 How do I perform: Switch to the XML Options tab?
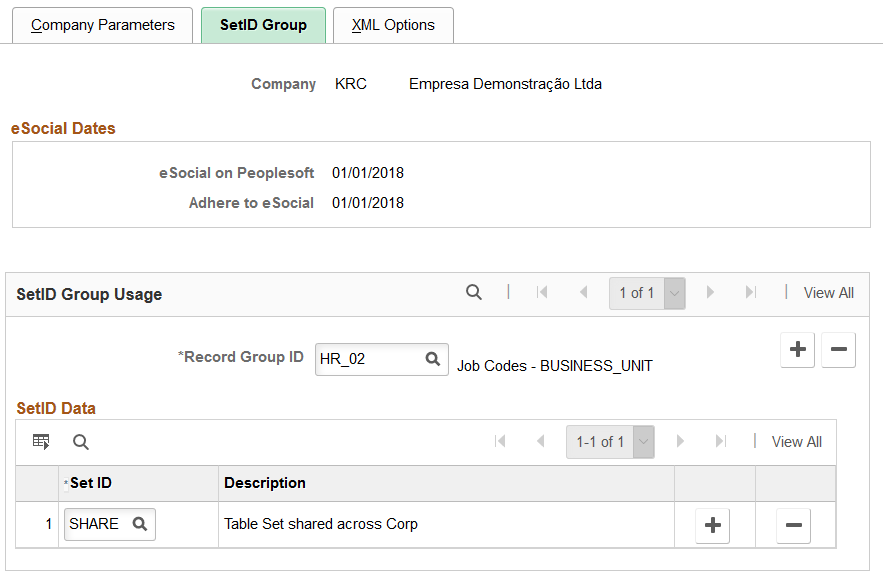[x=393, y=25]
